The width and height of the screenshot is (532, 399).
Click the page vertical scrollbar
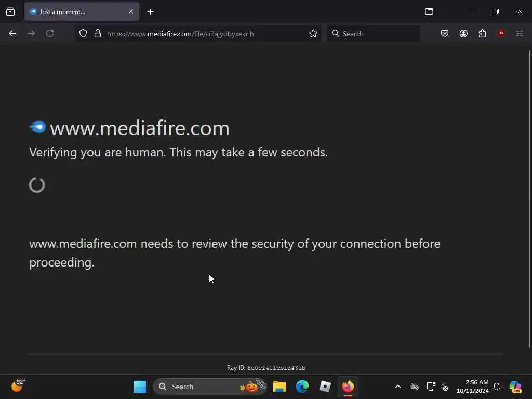pyautogui.click(x=530, y=198)
